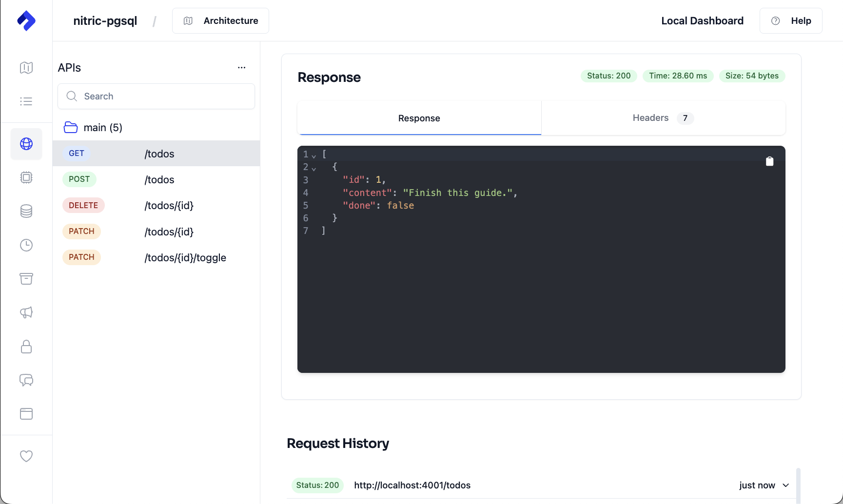This screenshot has width=843, height=504.
Task: Click the Status: 200 response badge
Action: click(609, 76)
